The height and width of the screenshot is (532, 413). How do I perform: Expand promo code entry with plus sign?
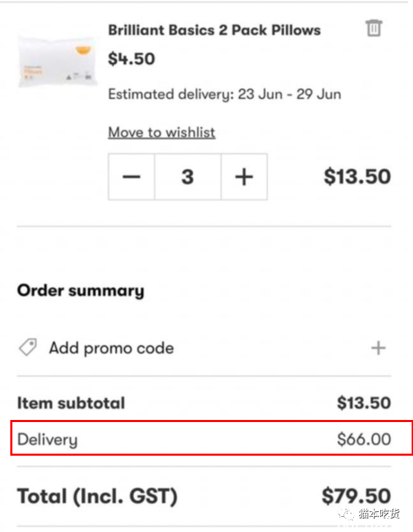(x=378, y=348)
